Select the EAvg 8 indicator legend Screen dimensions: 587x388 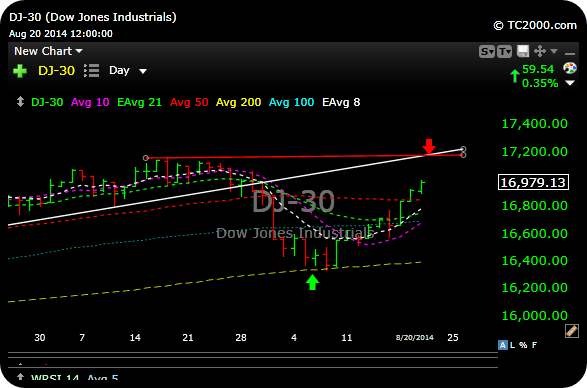pos(341,102)
